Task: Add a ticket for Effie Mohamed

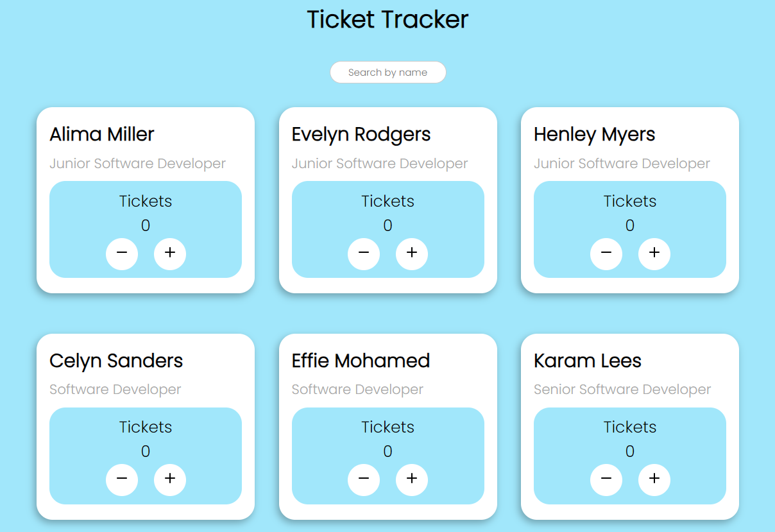Action: tap(412, 480)
